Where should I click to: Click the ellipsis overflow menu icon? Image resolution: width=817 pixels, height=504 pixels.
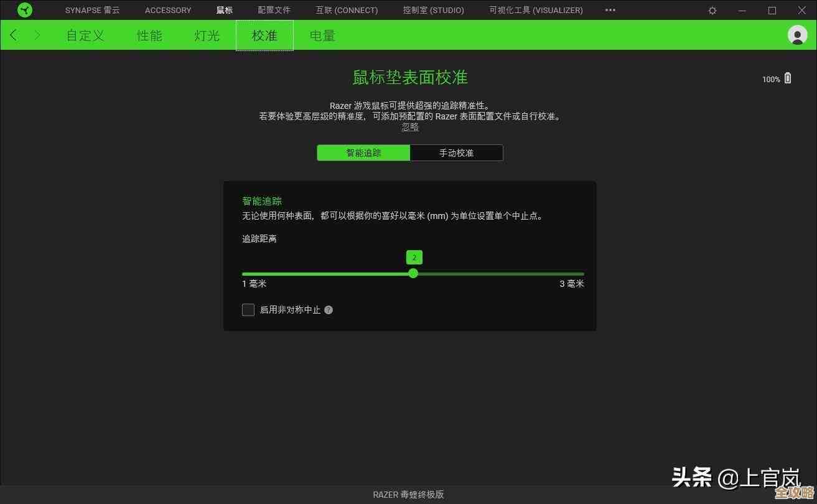[x=610, y=10]
